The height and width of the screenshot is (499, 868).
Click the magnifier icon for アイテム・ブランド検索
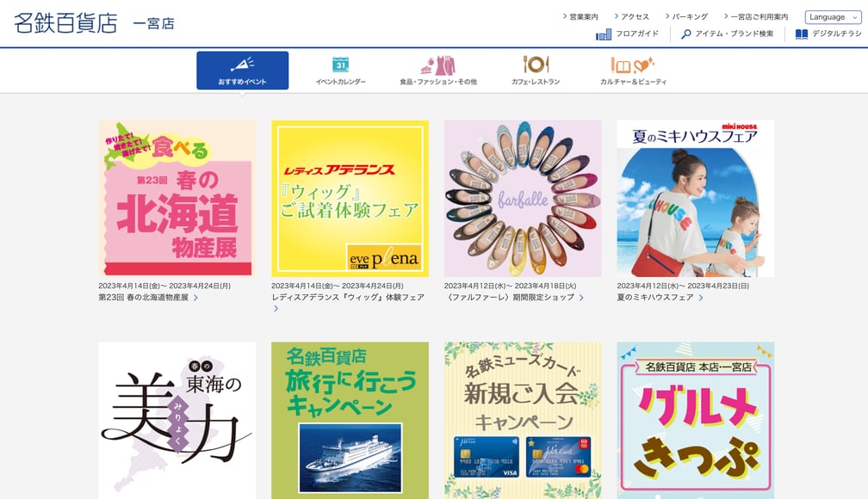[x=685, y=34]
